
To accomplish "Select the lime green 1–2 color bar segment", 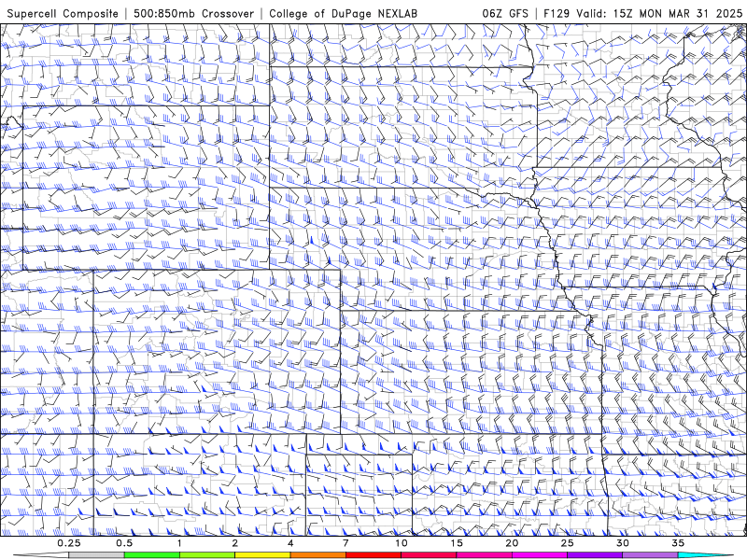I will 207,555.
